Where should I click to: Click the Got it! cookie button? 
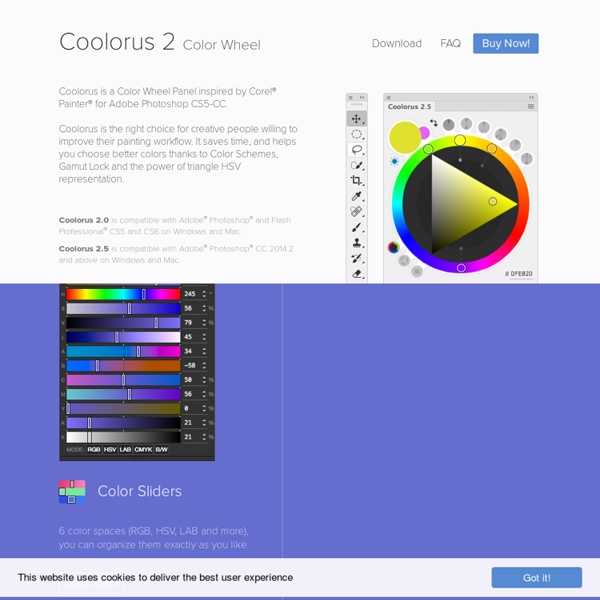pyautogui.click(x=536, y=577)
